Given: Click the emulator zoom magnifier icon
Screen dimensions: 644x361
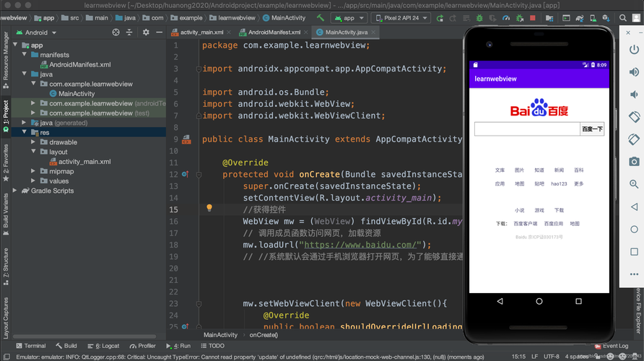Looking at the screenshot, I should click(634, 184).
